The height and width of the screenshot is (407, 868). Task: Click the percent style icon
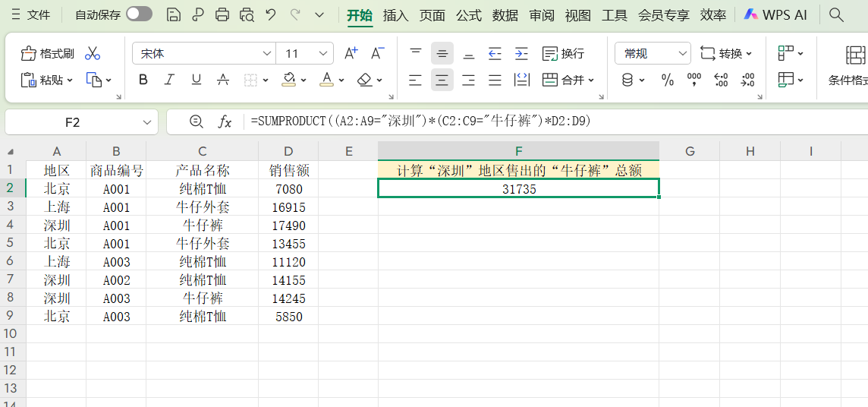(x=668, y=80)
